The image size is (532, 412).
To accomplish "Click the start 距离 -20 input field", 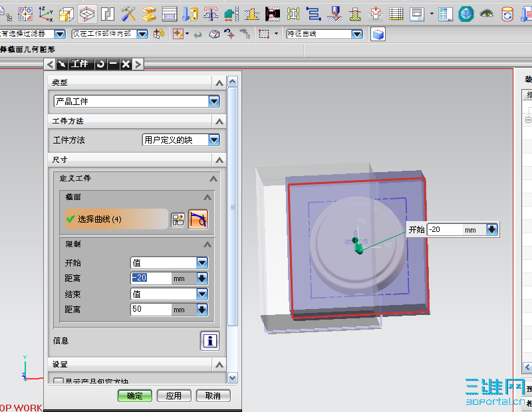I will (151, 278).
